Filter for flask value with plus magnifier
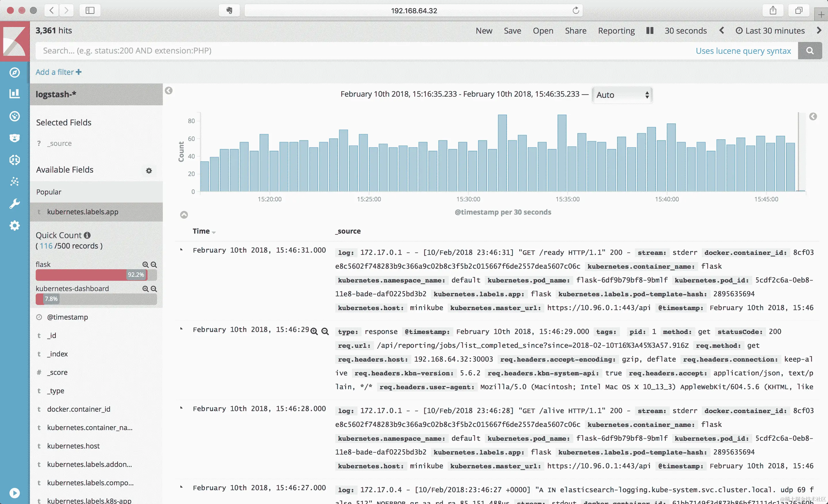Image resolution: width=828 pixels, height=504 pixels. tap(145, 265)
